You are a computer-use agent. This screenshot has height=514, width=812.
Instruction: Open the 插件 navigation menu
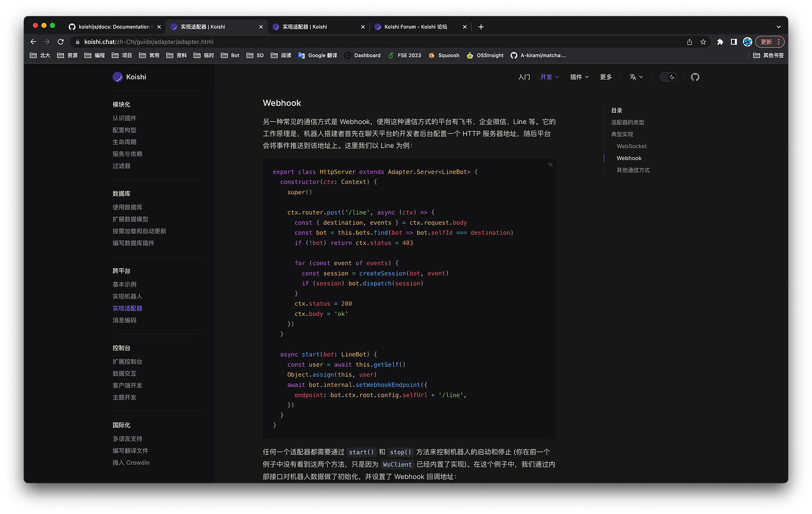[x=579, y=76]
